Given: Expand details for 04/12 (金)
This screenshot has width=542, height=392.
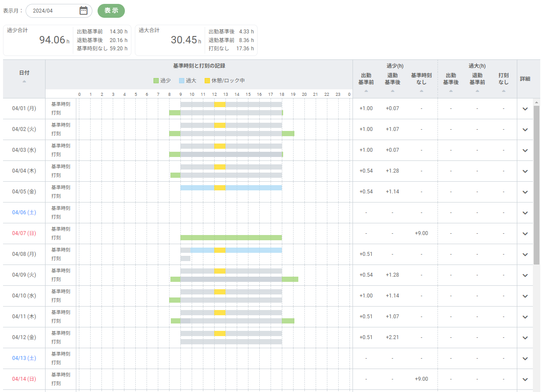Looking at the screenshot, I should point(525,338).
